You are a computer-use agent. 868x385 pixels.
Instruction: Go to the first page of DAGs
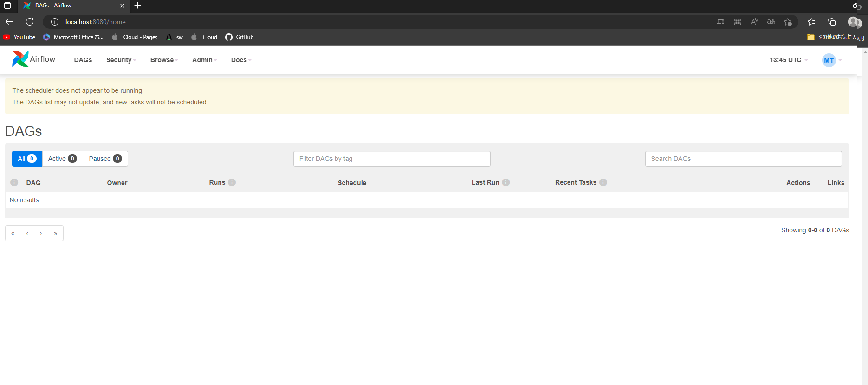(x=13, y=233)
